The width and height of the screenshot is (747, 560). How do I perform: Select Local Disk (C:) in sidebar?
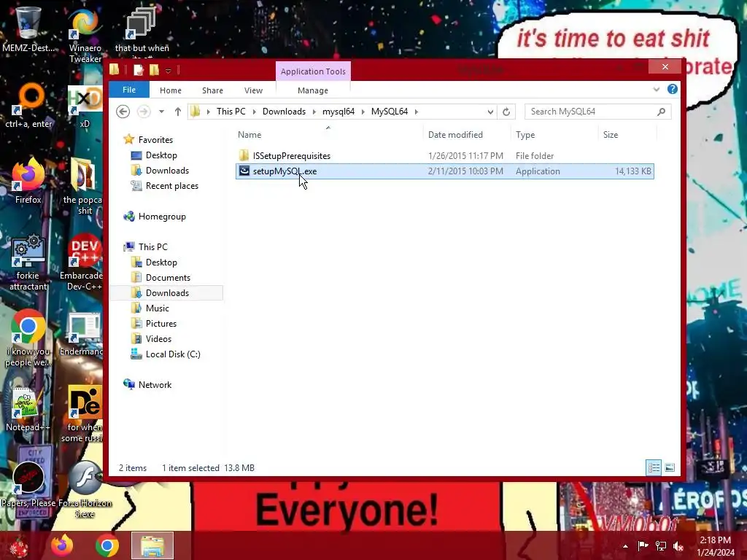point(173,354)
